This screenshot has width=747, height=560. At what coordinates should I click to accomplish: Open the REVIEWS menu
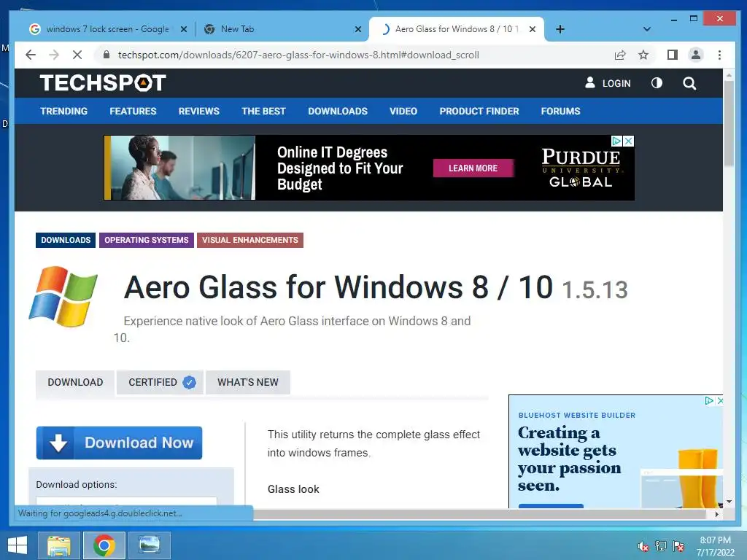[198, 111]
